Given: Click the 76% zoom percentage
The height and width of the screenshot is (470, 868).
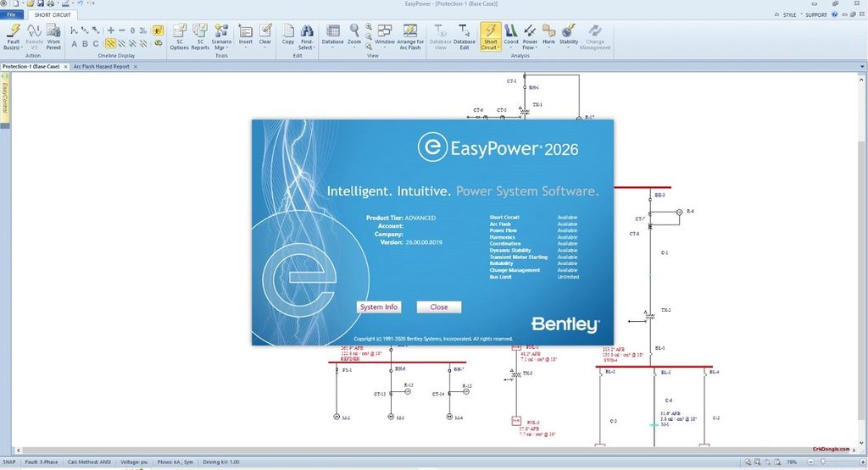Looking at the screenshot, I should tap(793, 462).
